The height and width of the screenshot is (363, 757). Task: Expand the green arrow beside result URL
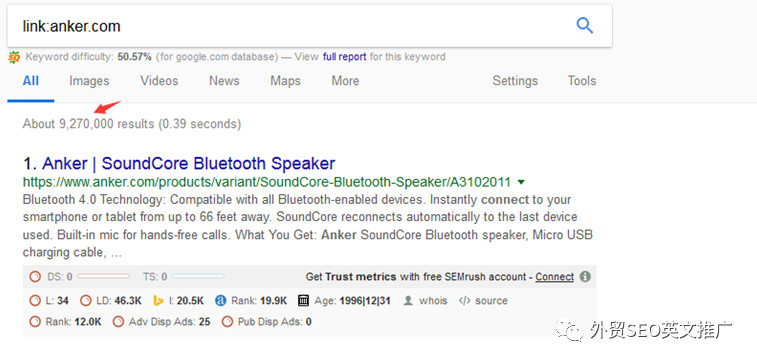coord(521,182)
